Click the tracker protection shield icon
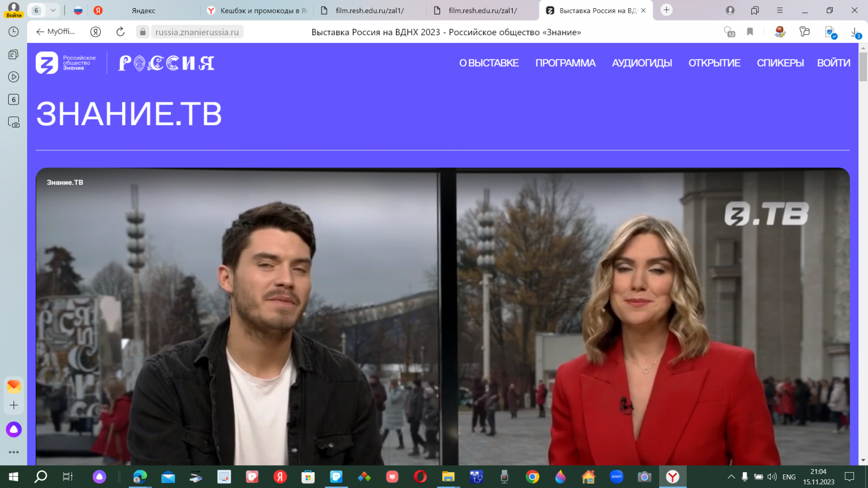The image size is (868, 488). click(729, 32)
